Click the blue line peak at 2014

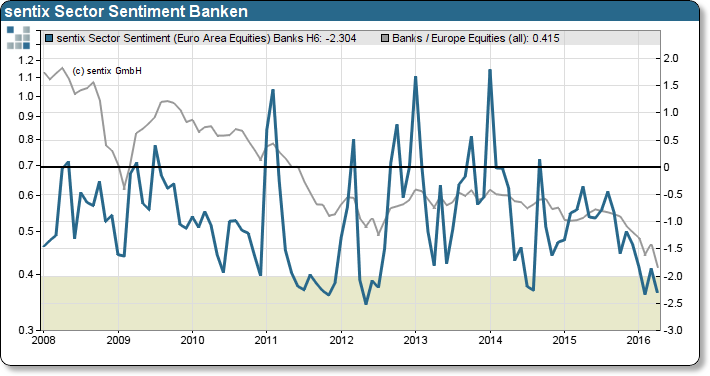pos(490,71)
